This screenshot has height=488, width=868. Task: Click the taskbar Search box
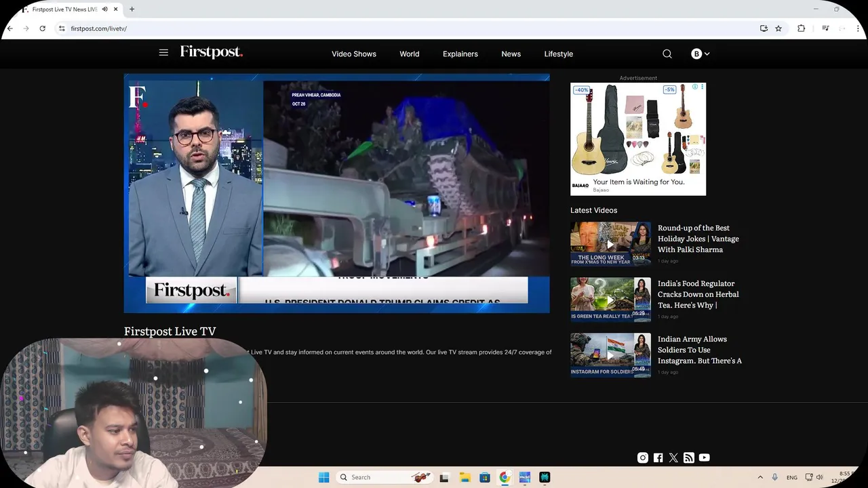(383, 477)
